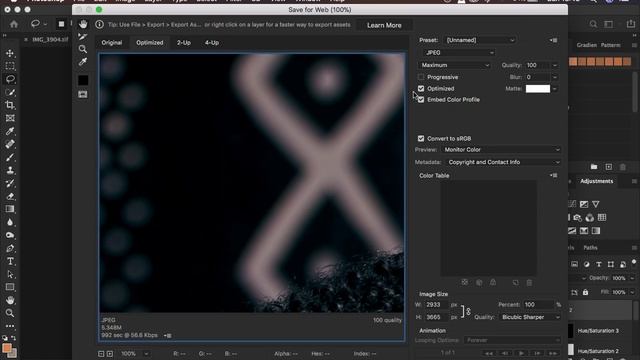This screenshot has width=640, height=360.
Task: Toggle slices visibility icon in dialog
Action: 83,94
